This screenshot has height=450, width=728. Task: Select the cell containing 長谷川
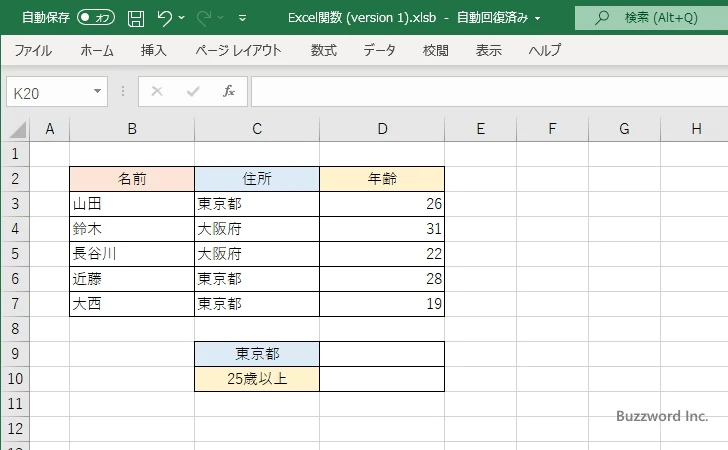pos(132,254)
